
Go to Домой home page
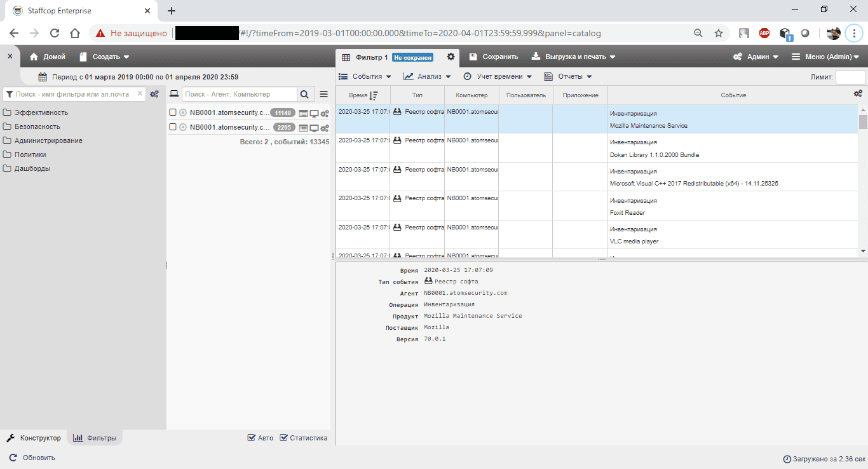48,57
